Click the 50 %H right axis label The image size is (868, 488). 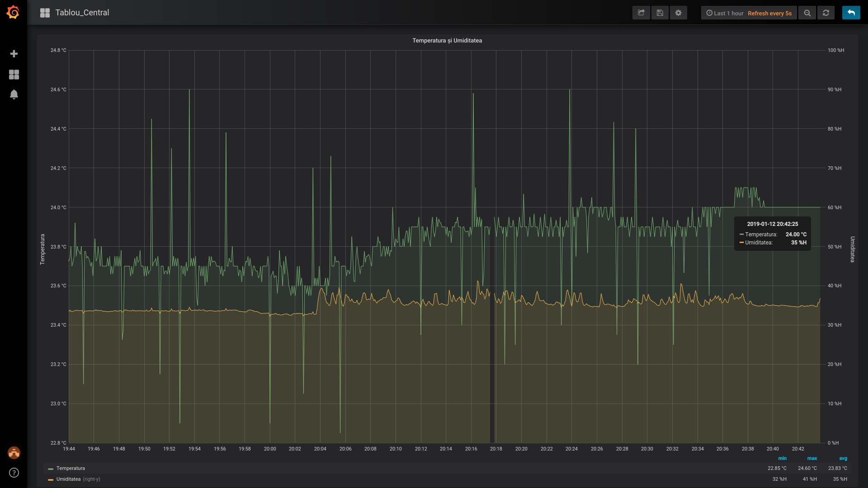tap(835, 247)
